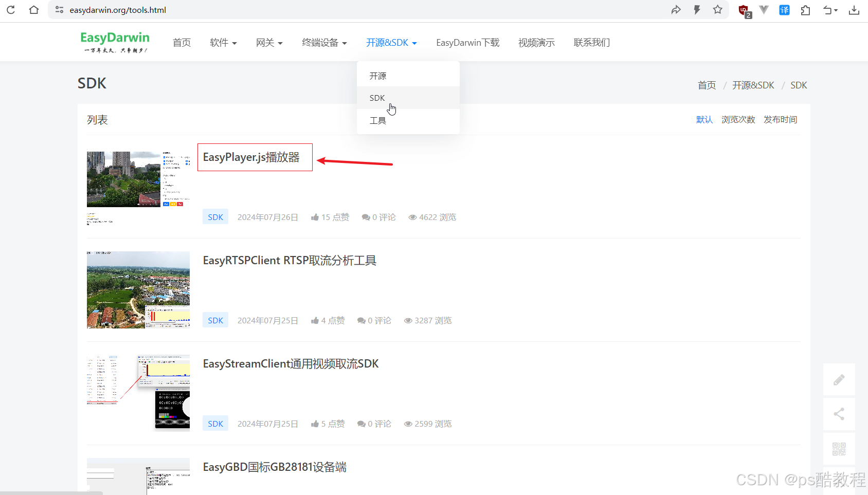Image resolution: width=868 pixels, height=495 pixels.
Task: Go to 首页 in navigation bar
Action: (x=182, y=43)
